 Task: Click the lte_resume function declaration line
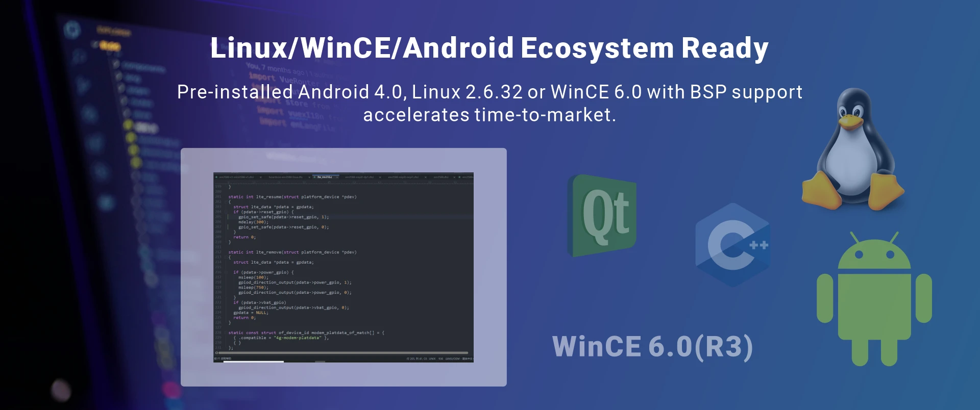click(292, 197)
